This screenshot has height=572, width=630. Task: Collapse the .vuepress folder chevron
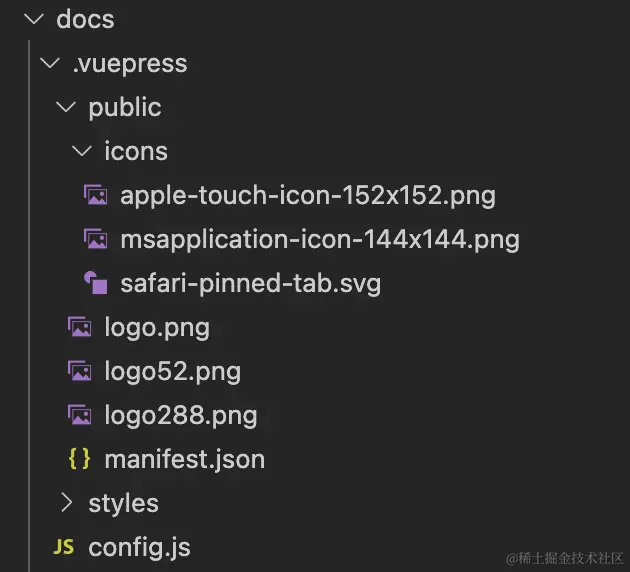[50, 63]
